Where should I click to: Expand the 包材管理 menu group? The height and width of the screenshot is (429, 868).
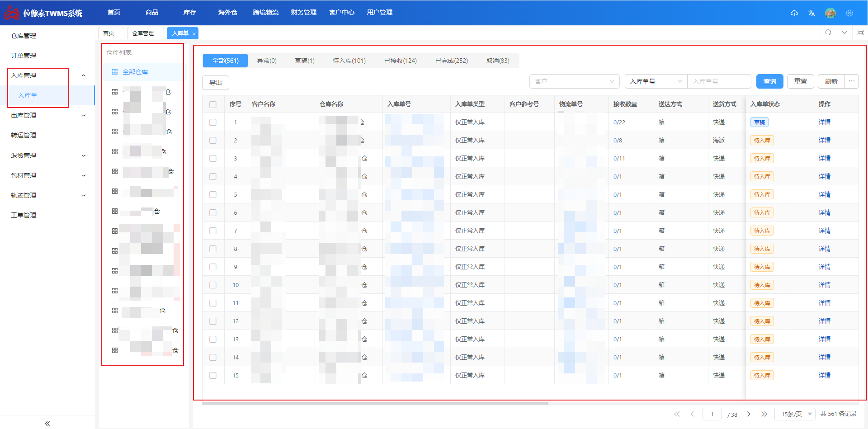click(84, 175)
